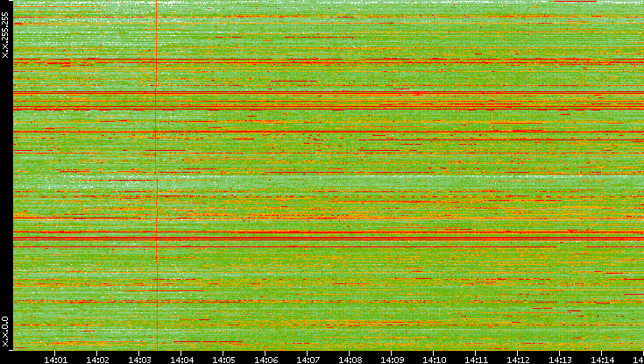
Task: Click the 14:14 time axis label
Action: pos(602,360)
